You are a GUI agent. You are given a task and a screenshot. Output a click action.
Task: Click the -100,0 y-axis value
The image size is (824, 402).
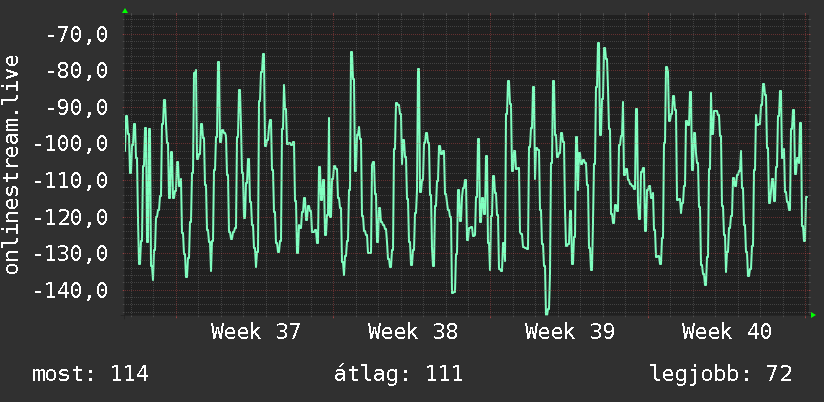71,143
